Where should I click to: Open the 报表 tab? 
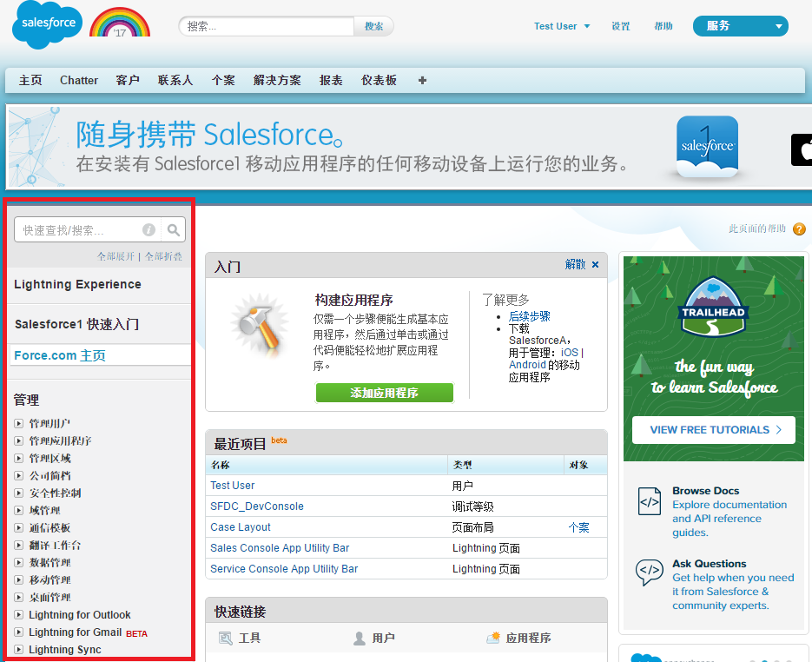click(330, 80)
